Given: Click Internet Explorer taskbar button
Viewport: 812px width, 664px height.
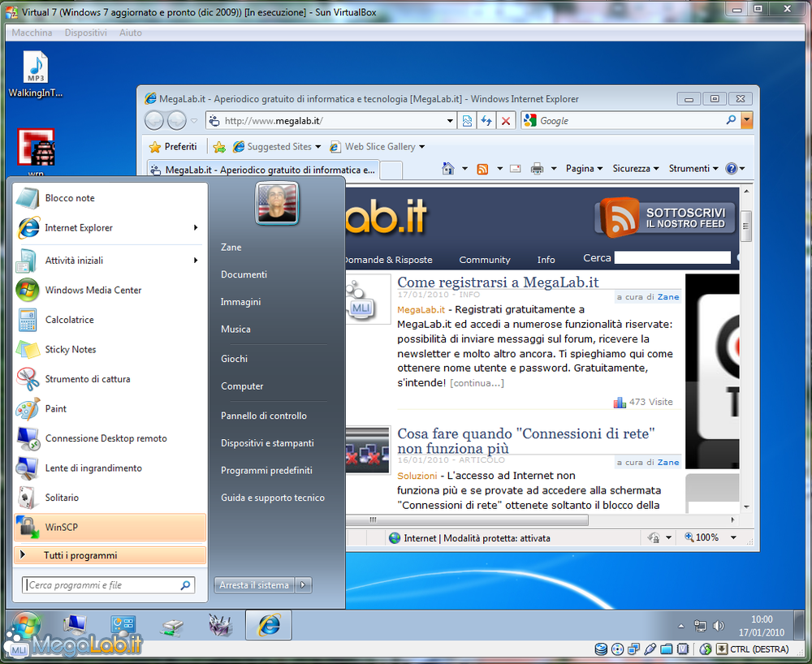Looking at the screenshot, I should pyautogui.click(x=269, y=625).
